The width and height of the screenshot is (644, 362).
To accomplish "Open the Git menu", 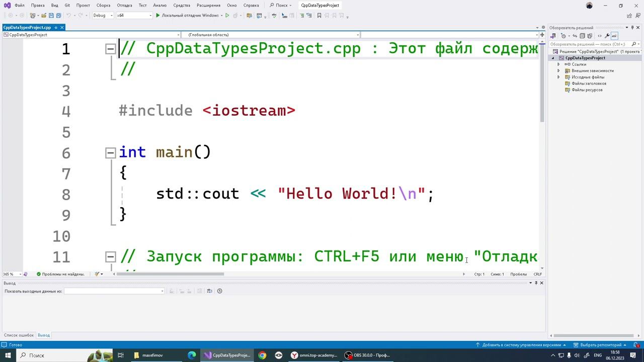I will tap(67, 6).
